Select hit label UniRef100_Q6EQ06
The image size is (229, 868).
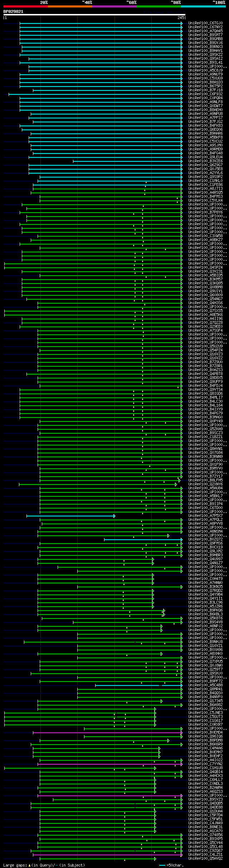pyautogui.click(x=205, y=130)
